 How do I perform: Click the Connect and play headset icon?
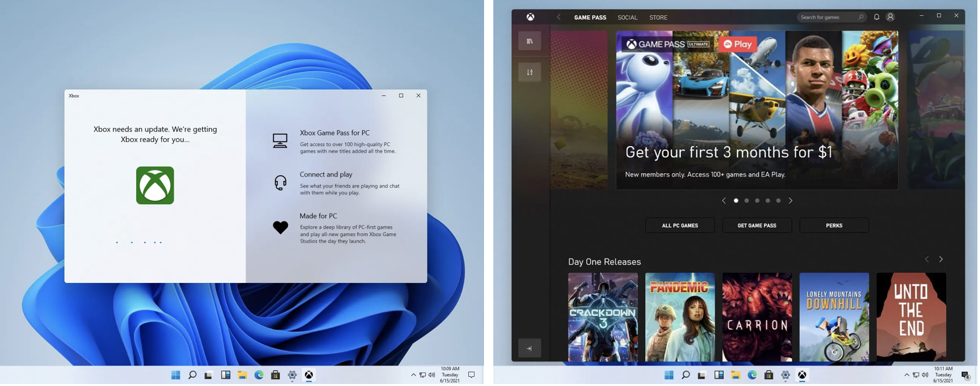281,184
